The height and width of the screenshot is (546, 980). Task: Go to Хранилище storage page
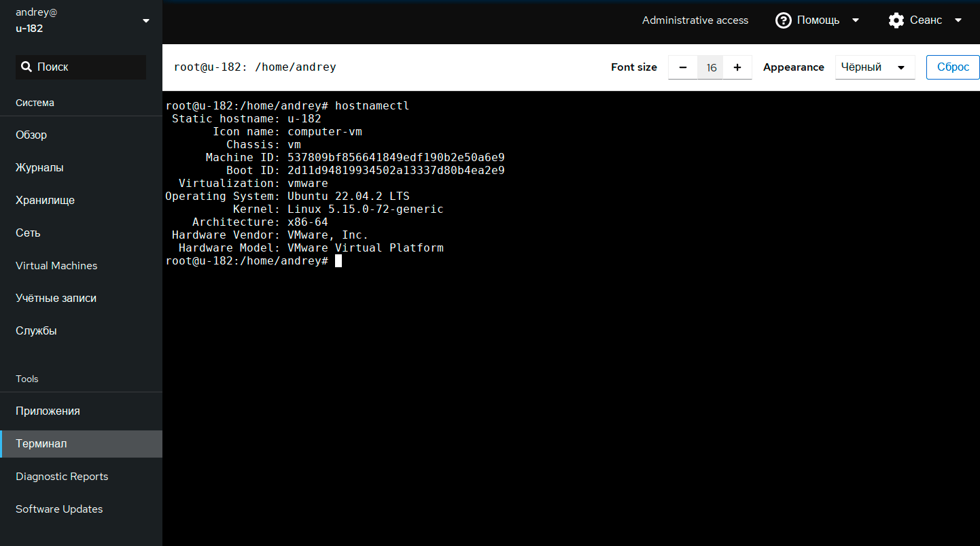coord(81,200)
